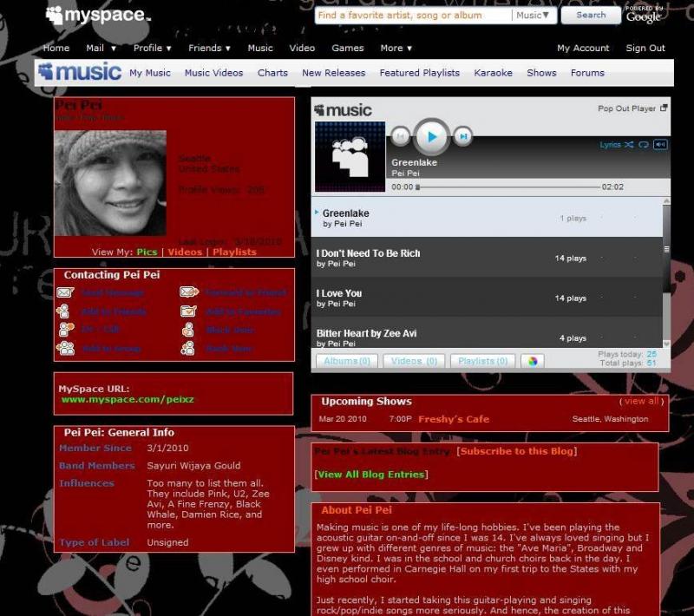Image resolution: width=694 pixels, height=616 pixels.
Task: Mute the player volume
Action: (x=660, y=145)
